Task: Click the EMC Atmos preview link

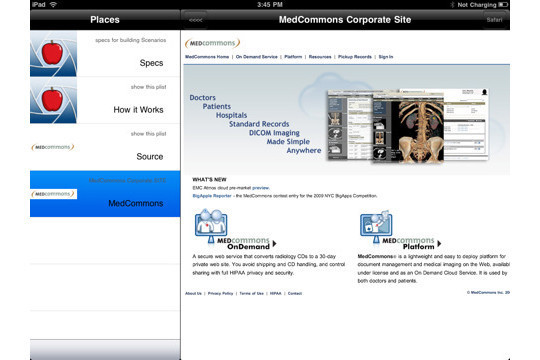Action: [260, 188]
